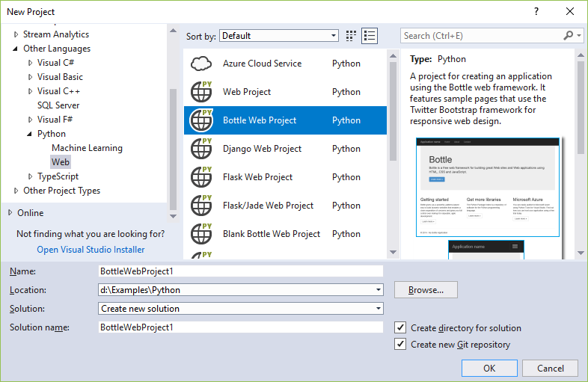Click the Flask/Jade Web Project globe icon
The image size is (588, 382).
coord(201,206)
